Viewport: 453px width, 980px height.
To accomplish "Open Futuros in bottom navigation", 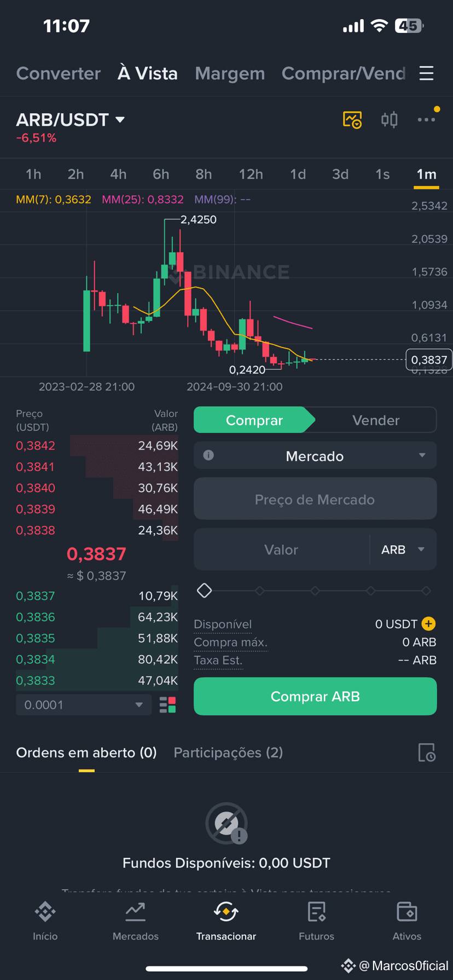I will (316, 921).
